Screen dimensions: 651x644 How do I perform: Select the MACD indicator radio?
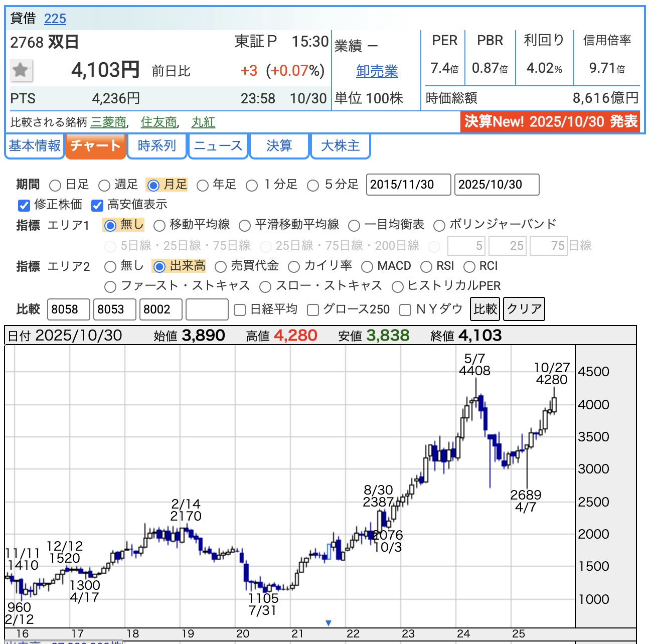367,267
